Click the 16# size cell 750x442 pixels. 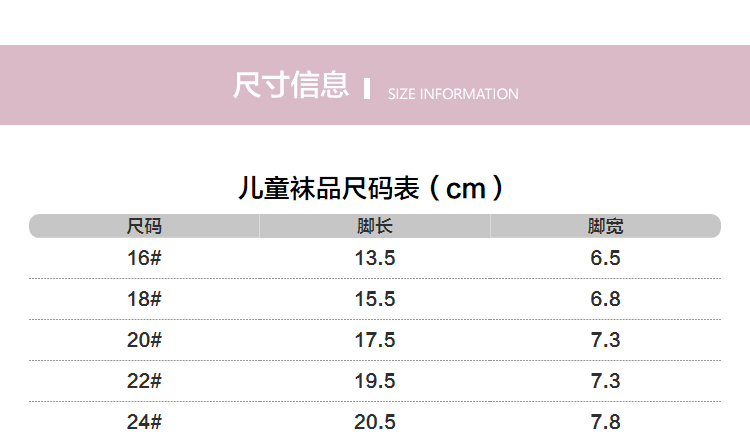(144, 258)
